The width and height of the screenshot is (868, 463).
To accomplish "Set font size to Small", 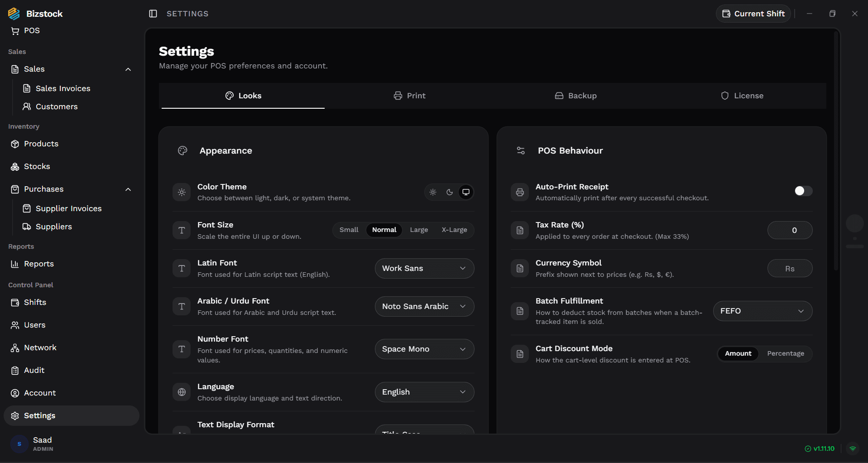I will pos(349,230).
